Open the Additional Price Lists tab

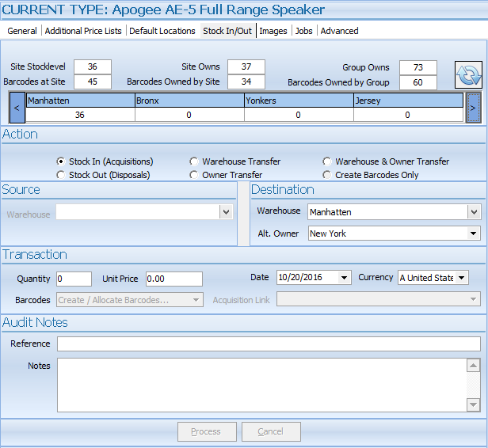[83, 31]
